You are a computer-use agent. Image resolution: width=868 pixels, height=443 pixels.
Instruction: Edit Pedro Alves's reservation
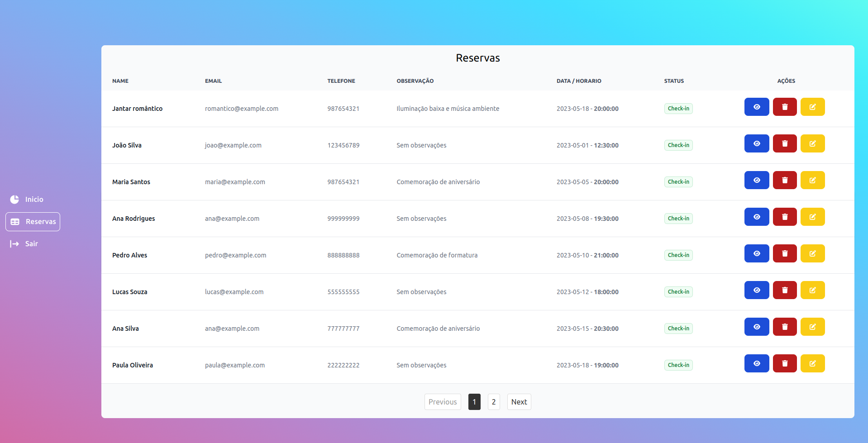[x=813, y=253]
